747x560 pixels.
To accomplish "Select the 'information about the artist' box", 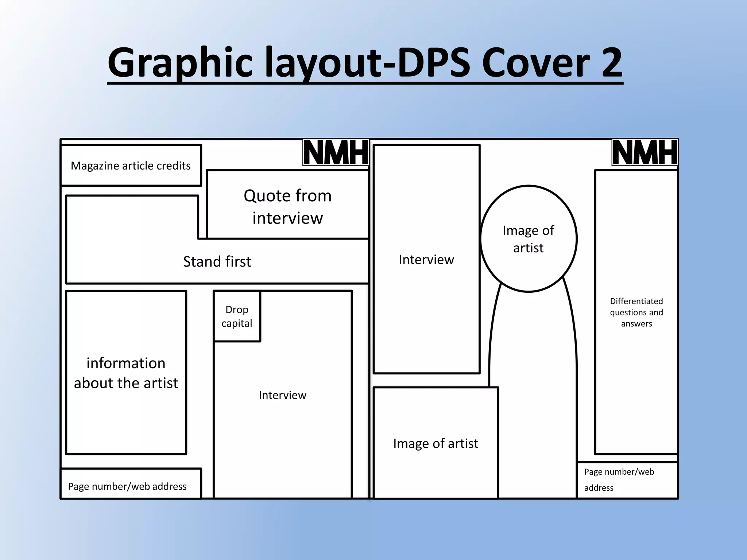I will 126,373.
